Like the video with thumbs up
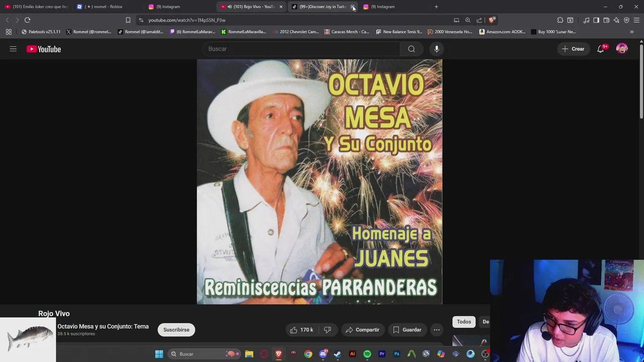Screen dimensions: 644x362 pos(301,330)
